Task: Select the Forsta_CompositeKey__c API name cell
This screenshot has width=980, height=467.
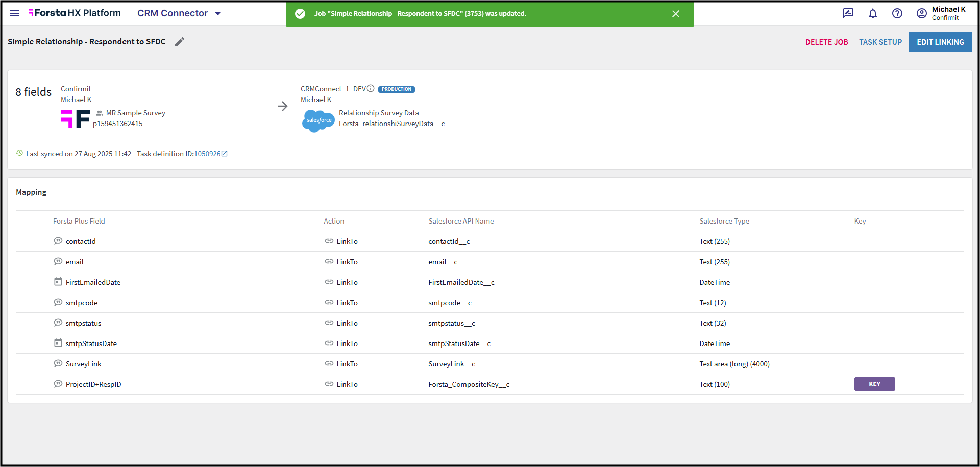Action: tap(469, 384)
